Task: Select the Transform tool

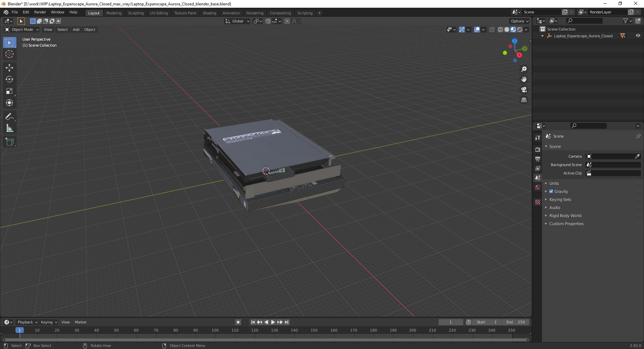Action: click(x=9, y=103)
